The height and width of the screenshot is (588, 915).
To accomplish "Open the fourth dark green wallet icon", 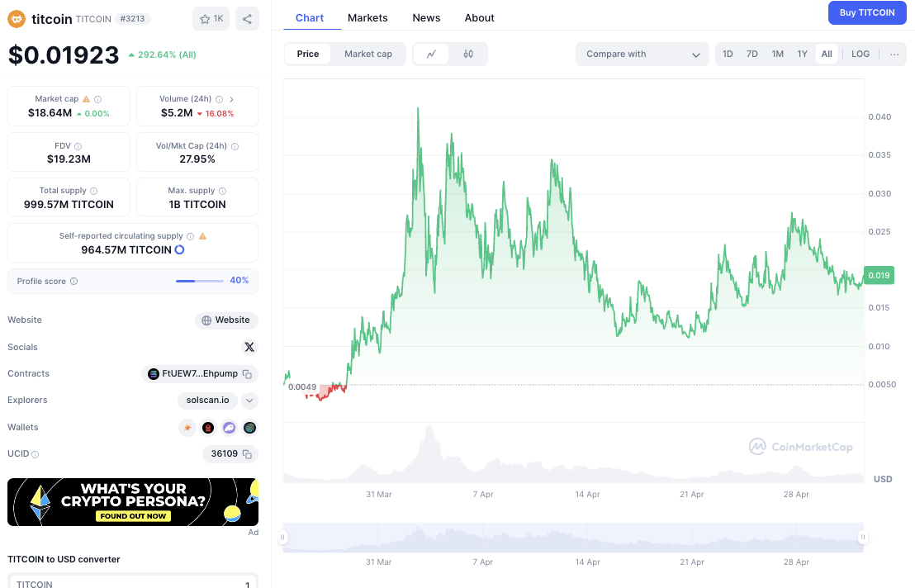I will (x=249, y=428).
